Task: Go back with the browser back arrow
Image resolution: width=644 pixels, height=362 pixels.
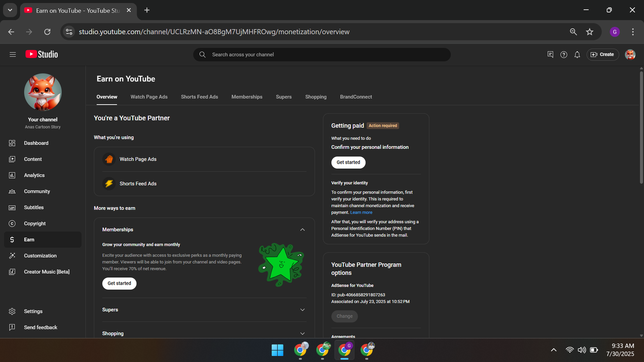Action: point(11,32)
